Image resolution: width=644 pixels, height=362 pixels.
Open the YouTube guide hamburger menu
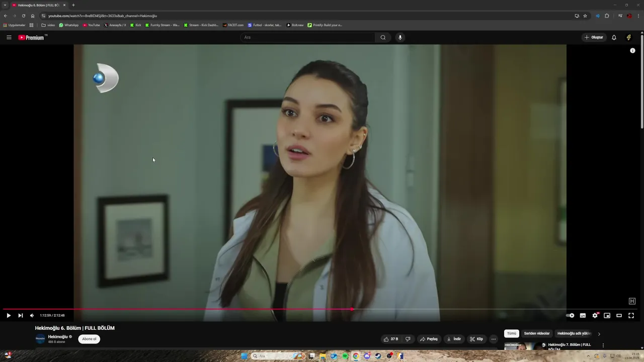[x=9, y=37]
